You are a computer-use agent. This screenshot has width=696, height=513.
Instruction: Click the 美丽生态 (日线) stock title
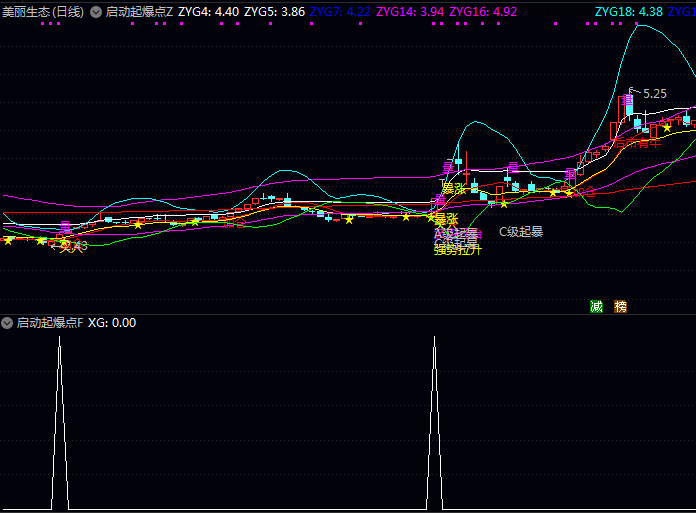[x=43, y=12]
